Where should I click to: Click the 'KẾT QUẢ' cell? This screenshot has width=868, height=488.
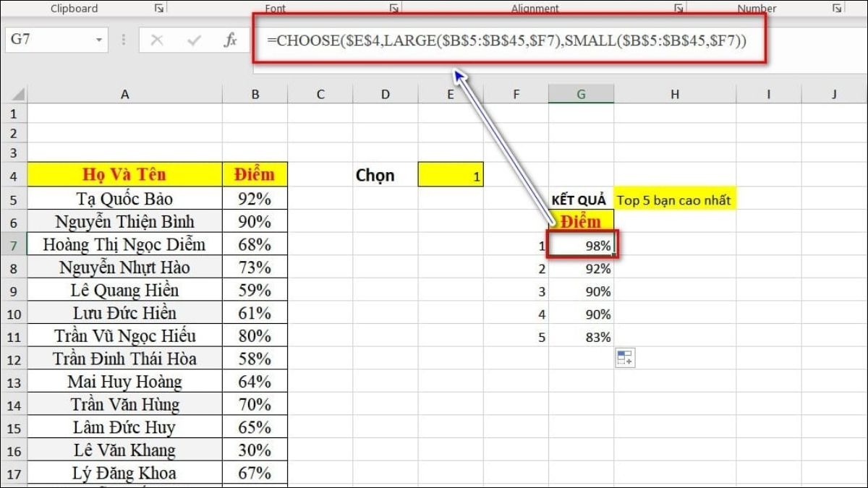581,200
